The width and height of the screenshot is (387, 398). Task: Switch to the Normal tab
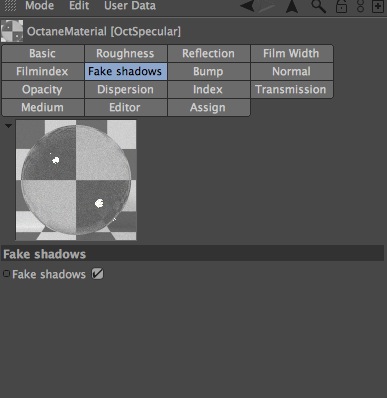[x=291, y=71]
